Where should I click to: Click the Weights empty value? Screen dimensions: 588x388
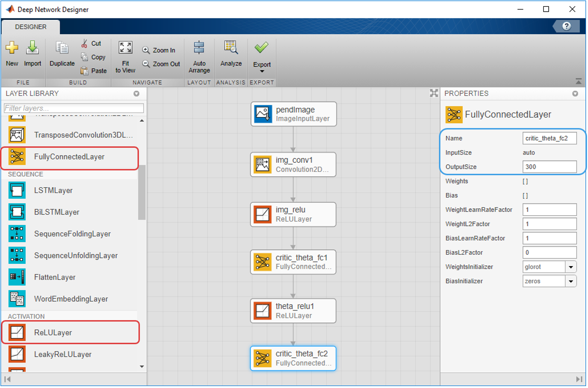click(x=525, y=181)
